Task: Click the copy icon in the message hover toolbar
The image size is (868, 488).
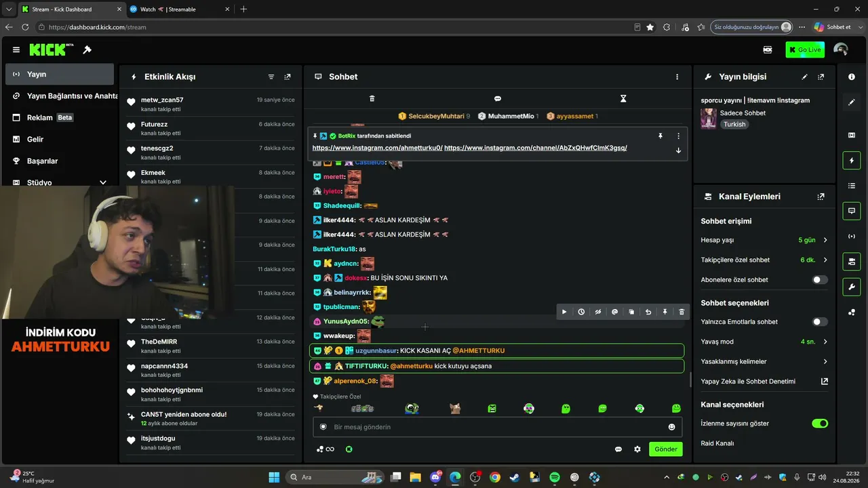Action: [631, 312]
